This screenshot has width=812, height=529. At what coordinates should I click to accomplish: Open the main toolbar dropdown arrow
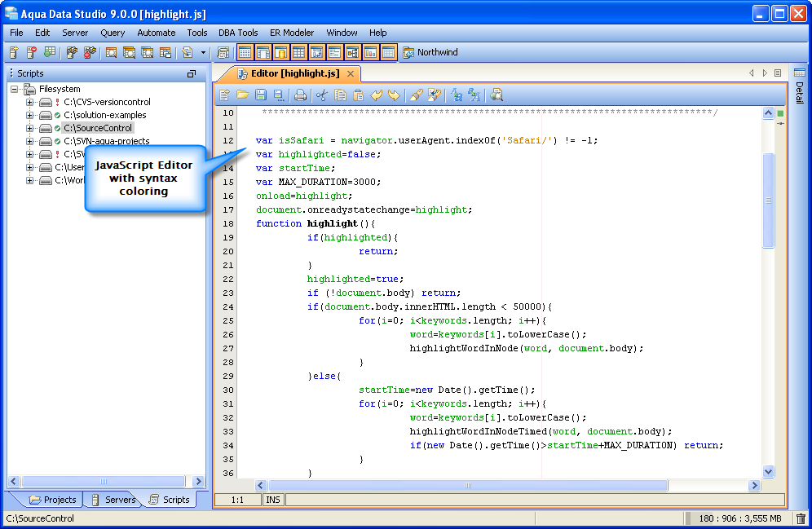click(x=203, y=53)
